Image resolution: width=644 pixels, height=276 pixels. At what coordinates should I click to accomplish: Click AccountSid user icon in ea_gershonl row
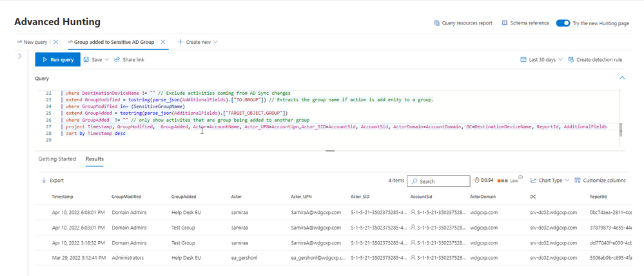[x=413, y=259]
